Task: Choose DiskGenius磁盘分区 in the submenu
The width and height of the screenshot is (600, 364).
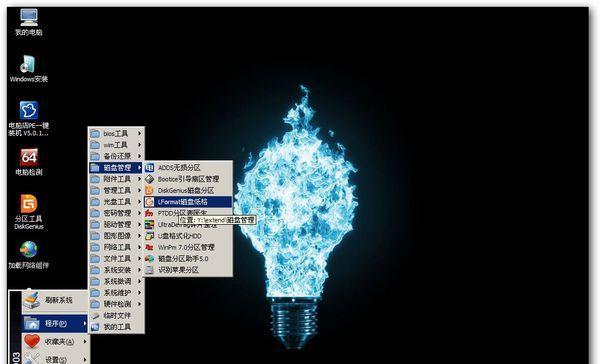Action: point(188,190)
